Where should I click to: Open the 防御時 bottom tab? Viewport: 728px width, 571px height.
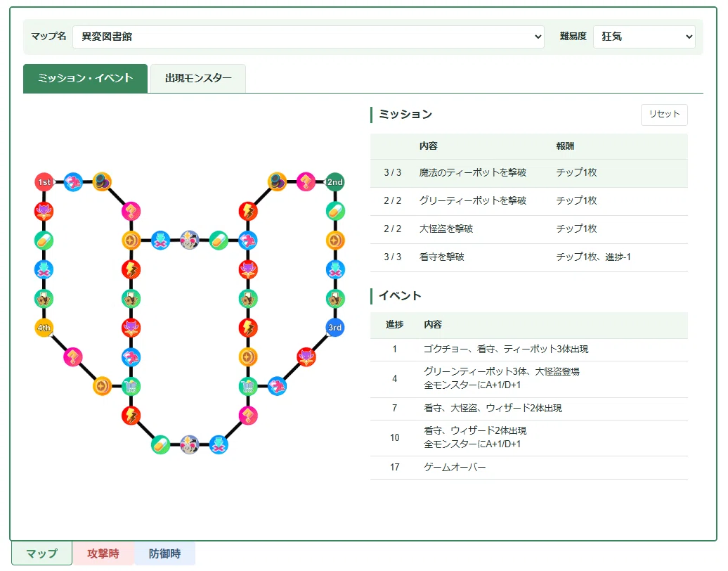[x=165, y=553]
